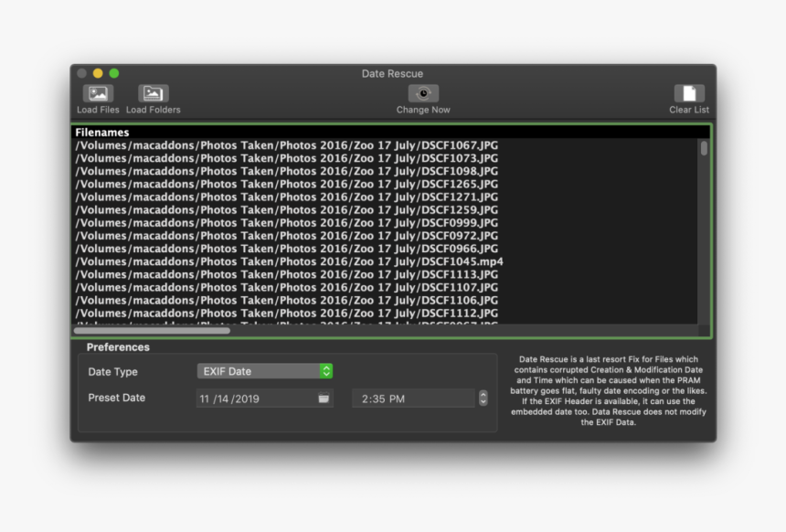Select the row DSCF0972.JPG
Image resolution: width=786 pixels, height=532 pixels.
(385, 236)
